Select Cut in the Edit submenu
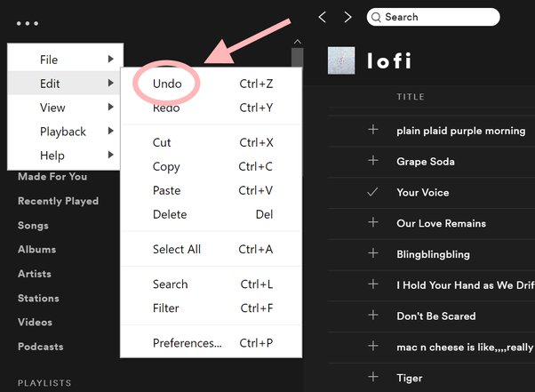 pos(212,142)
